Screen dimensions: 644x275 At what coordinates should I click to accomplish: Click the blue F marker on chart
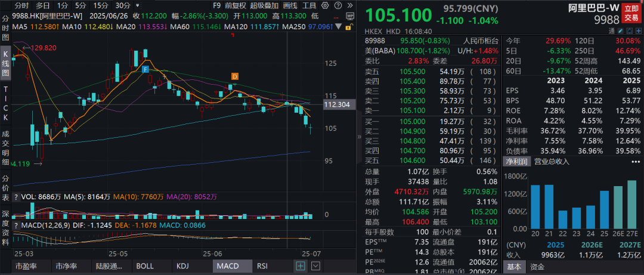[x=145, y=70]
